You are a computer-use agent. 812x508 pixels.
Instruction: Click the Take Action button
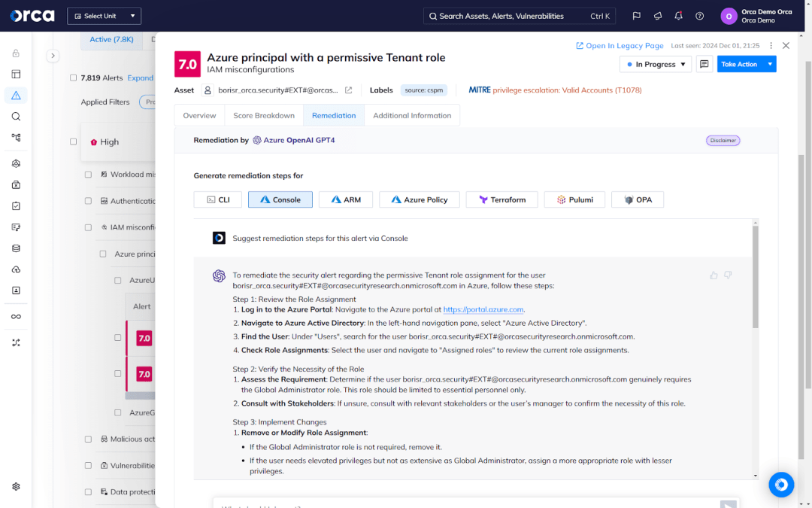740,64
